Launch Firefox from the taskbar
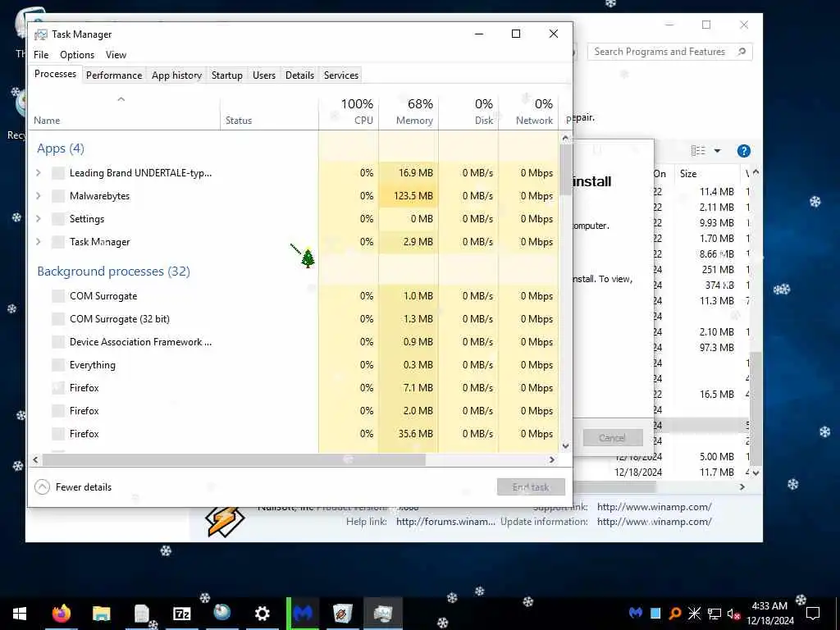Viewport: 840px width, 630px height. pyautogui.click(x=61, y=613)
